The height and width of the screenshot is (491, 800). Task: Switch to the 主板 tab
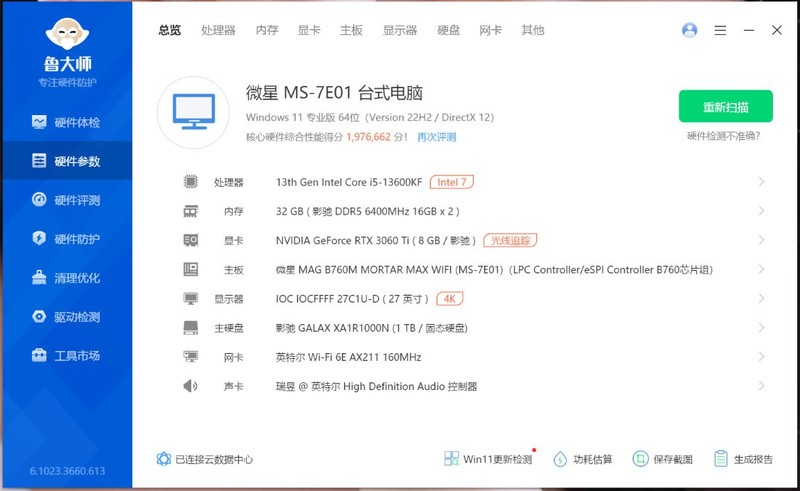351,30
